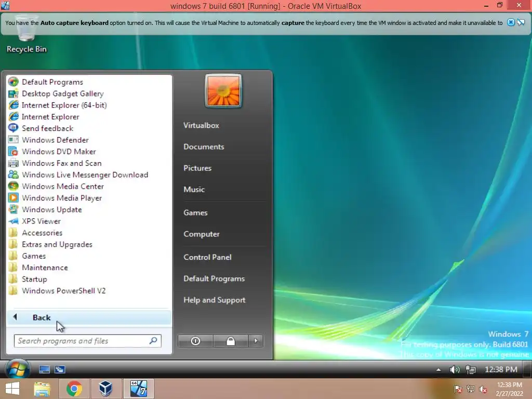The image size is (532, 399).
Task: Click the Windows 7 VM taskbar button on the host
Action: [138, 389]
